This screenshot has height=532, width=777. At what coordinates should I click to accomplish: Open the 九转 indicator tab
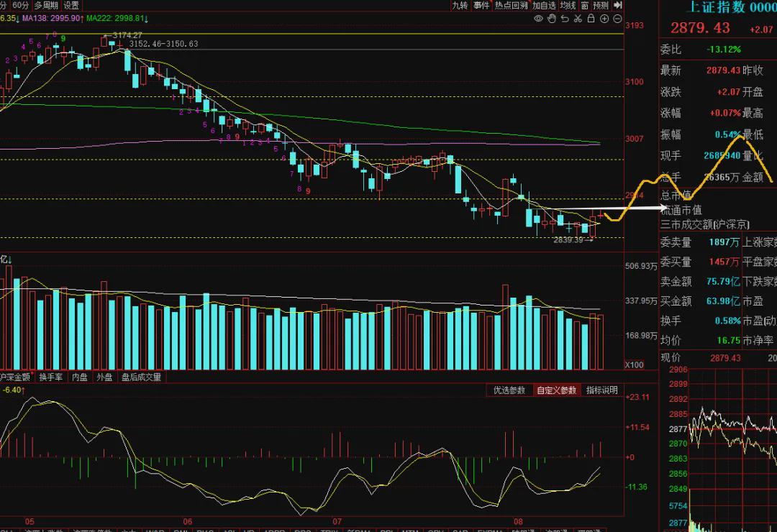pos(459,5)
